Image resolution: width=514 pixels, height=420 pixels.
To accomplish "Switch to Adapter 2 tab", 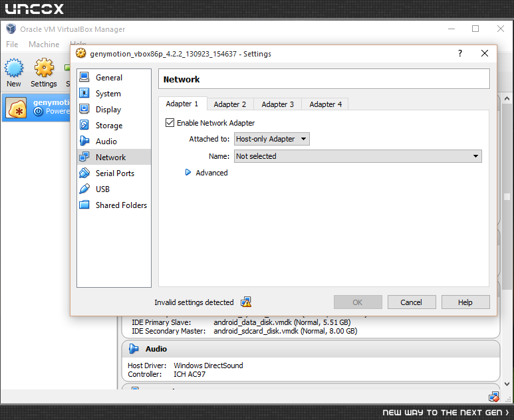I will pos(230,104).
